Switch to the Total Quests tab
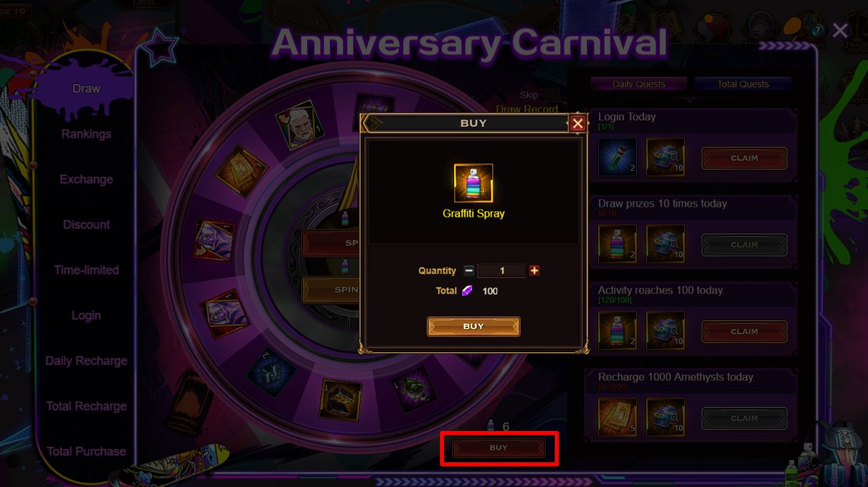This screenshot has height=487, width=868. pyautogui.click(x=742, y=84)
